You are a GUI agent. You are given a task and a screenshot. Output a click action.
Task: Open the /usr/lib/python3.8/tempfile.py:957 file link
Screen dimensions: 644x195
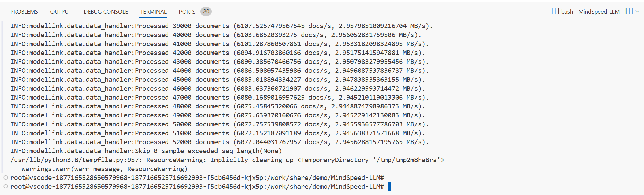click(x=76, y=160)
